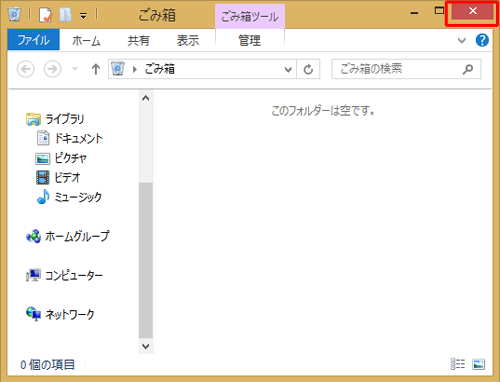Switch to the 表示 ribbon tab
Screen dimensions: 500x382
pos(188,41)
